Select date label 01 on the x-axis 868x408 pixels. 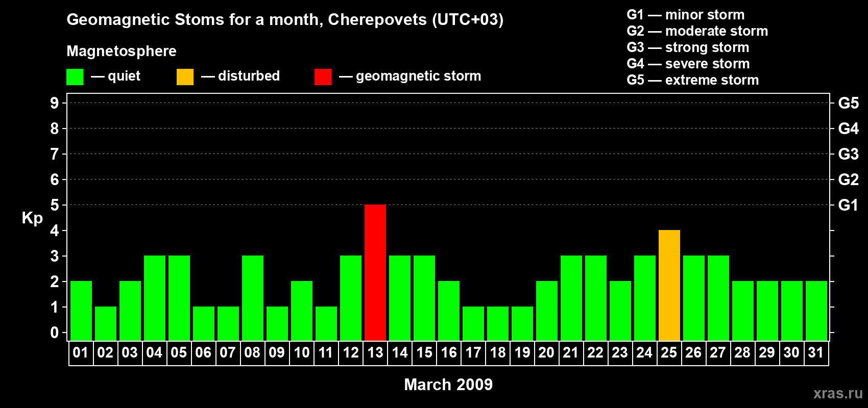[x=81, y=353]
